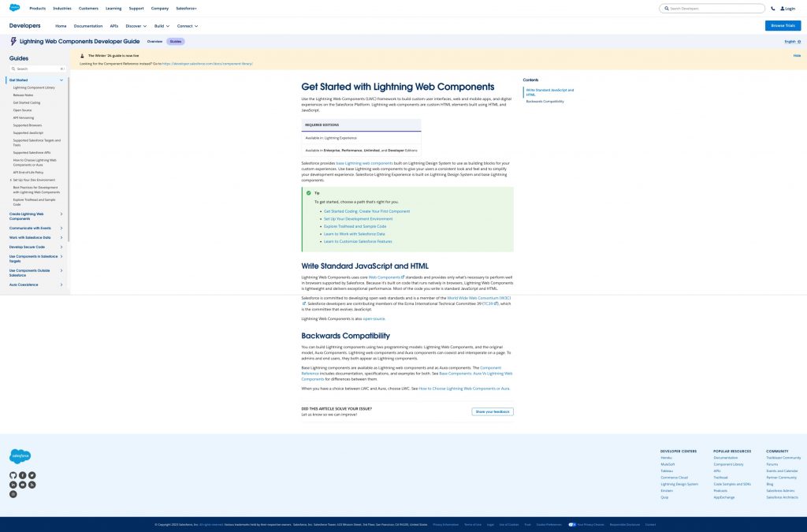Open API Versioning in the sidebar

(23, 117)
